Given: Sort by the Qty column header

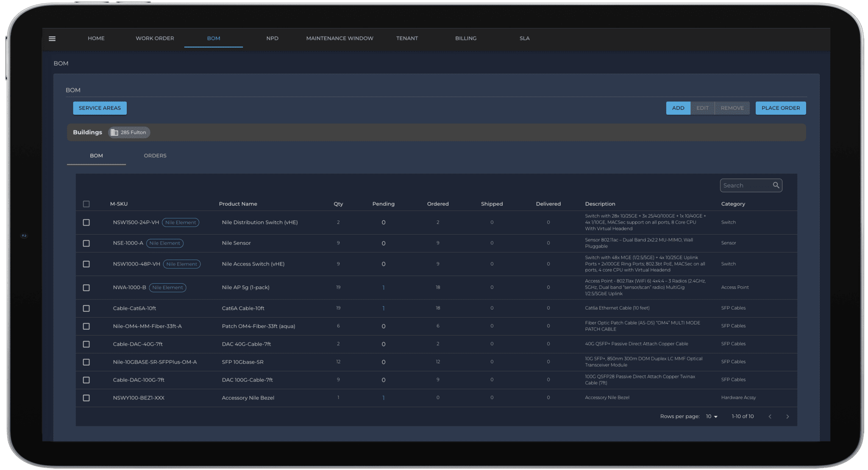Looking at the screenshot, I should pyautogui.click(x=338, y=204).
